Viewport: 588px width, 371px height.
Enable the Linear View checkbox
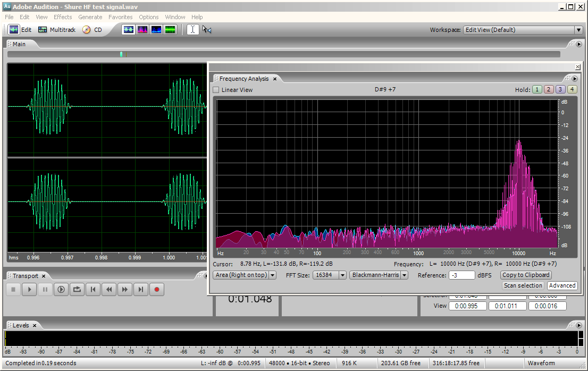tap(216, 90)
